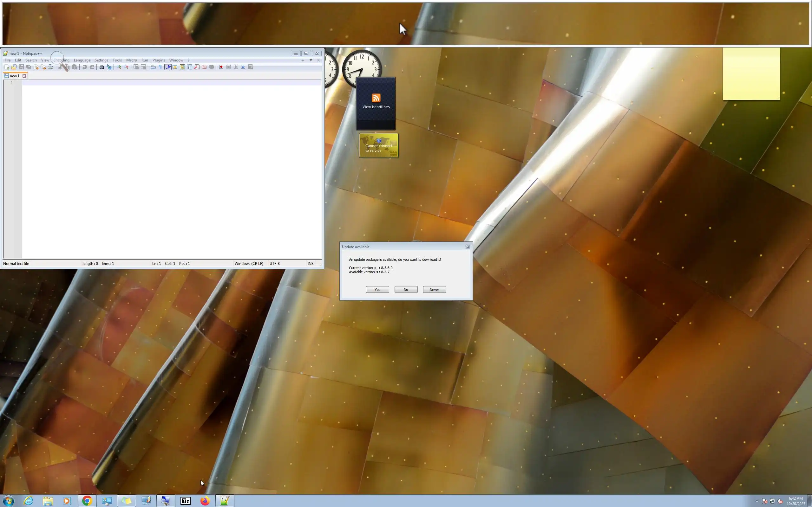Click the Open file toolbar icon
Screen dimensions: 812x507
[x=14, y=67]
